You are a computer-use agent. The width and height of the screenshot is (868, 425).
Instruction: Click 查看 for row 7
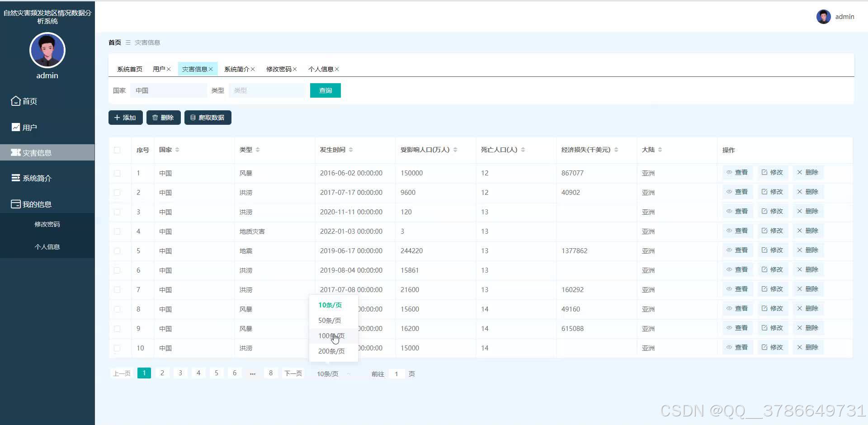(737, 289)
